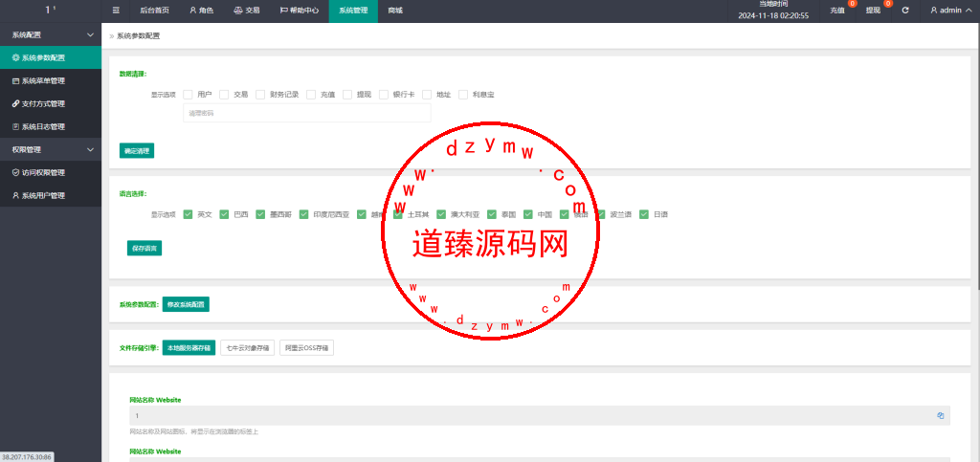Click the 修改系统配置 button
Screen dimensions: 980x462
(186, 304)
